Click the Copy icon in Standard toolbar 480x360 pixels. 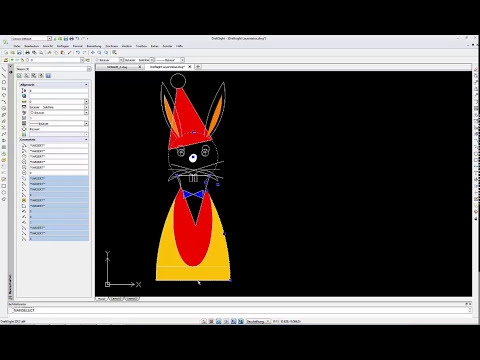[56, 53]
